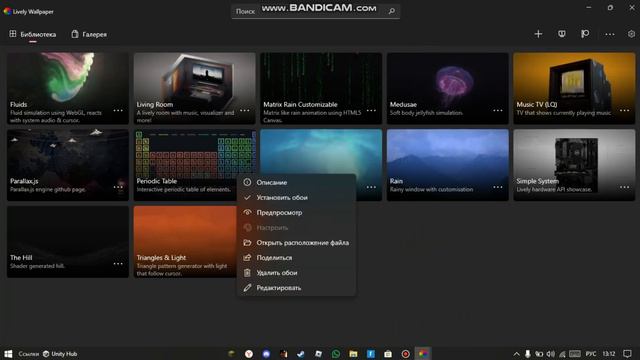The image size is (640, 360).
Task: Open the notification center icon
Action: [x=627, y=354]
